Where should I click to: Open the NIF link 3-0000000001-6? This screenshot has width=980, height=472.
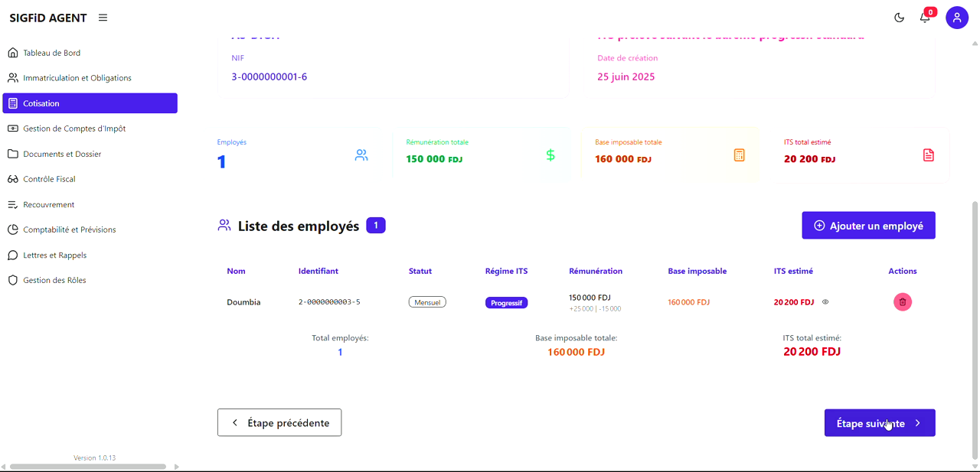tap(269, 76)
